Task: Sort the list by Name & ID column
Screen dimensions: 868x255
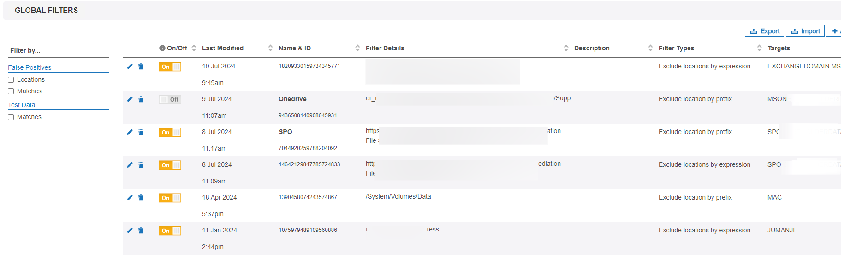Action: 357,48
